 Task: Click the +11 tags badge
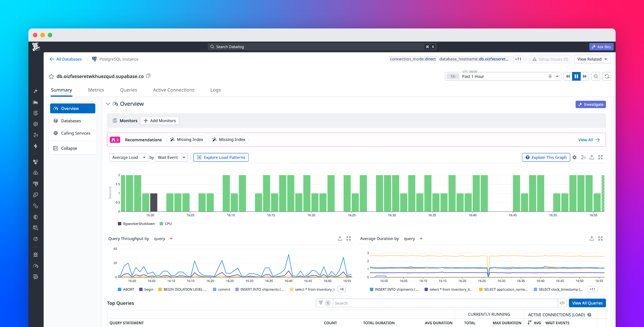[518, 59]
